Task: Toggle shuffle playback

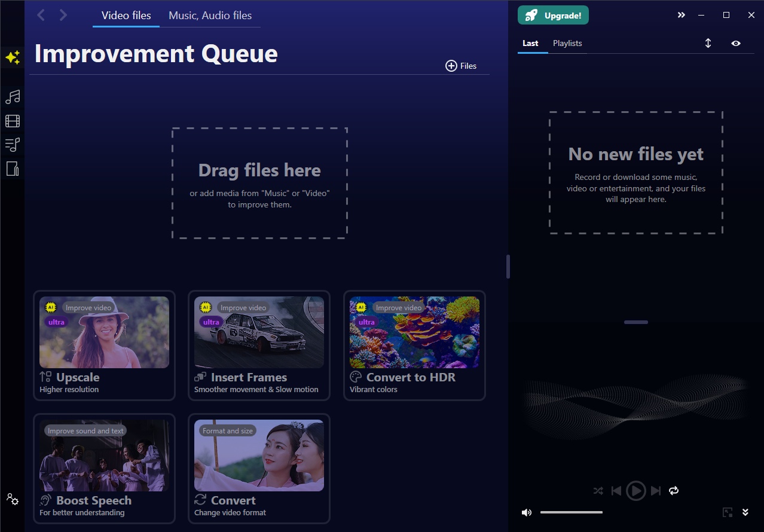Action: (x=598, y=491)
